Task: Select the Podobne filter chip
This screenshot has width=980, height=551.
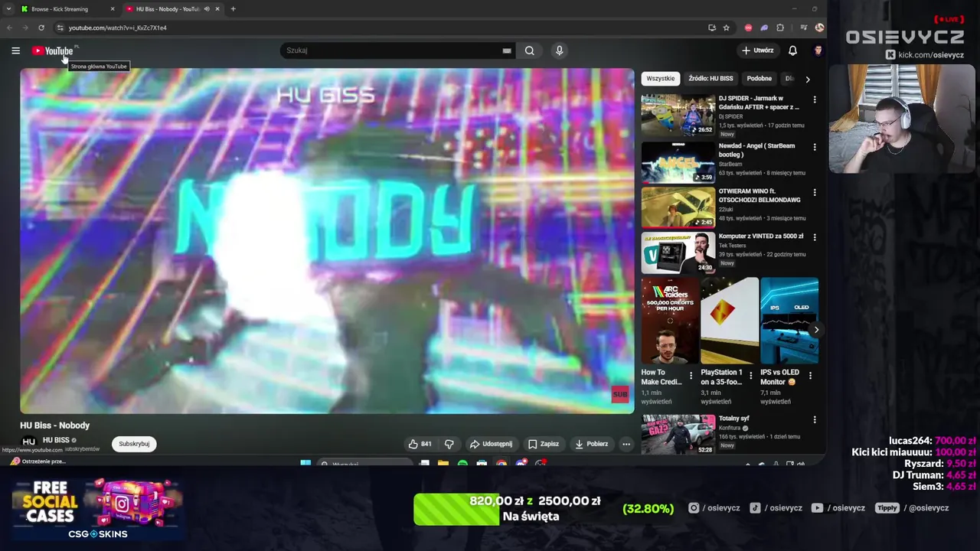Action: 759,78
